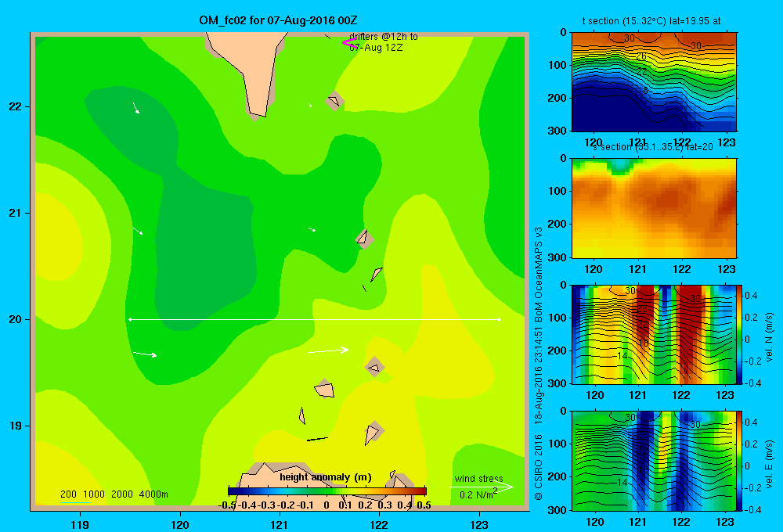Click the east endpoint of the white section line
Viewport: 783px width, 532px height.
(500, 319)
